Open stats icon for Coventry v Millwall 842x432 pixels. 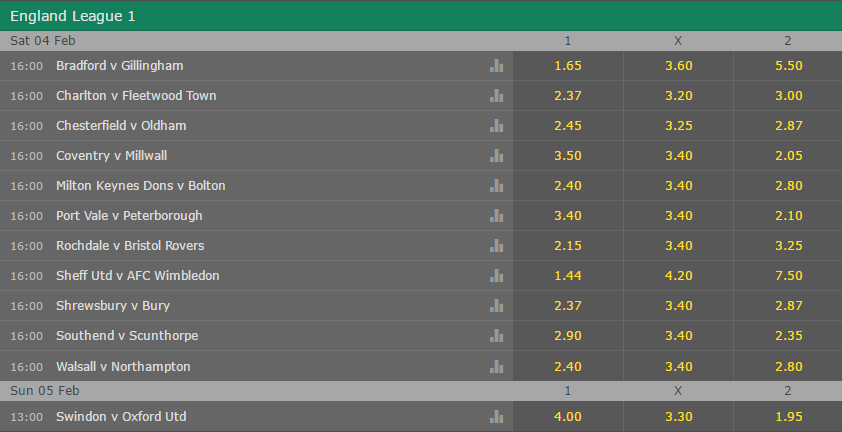[497, 156]
